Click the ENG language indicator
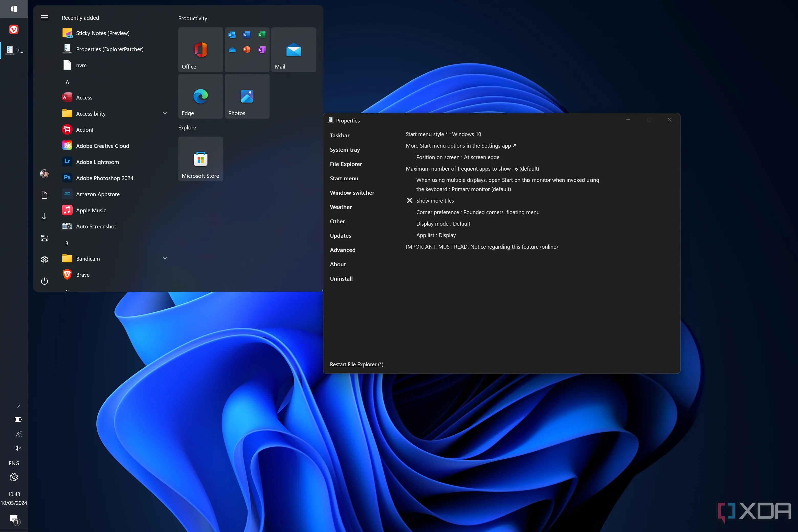Viewport: 798px width, 532px height. 14,463
